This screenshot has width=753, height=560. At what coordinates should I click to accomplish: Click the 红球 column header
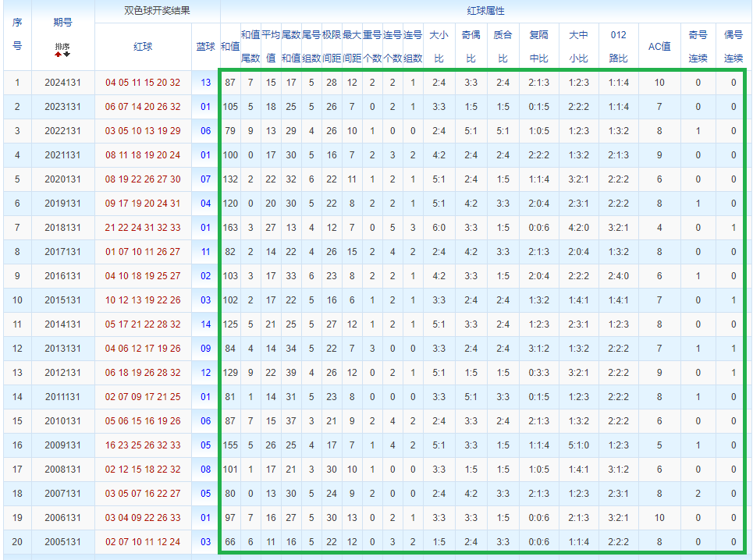(143, 47)
